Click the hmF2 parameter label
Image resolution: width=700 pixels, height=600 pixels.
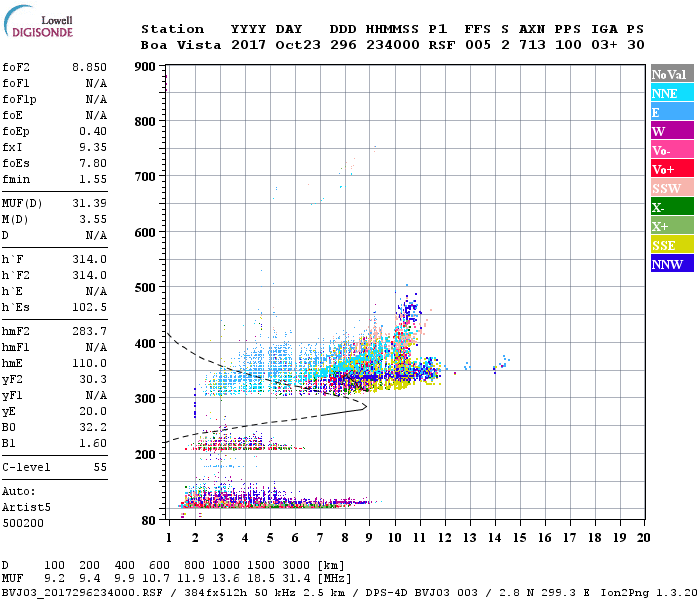point(17,331)
